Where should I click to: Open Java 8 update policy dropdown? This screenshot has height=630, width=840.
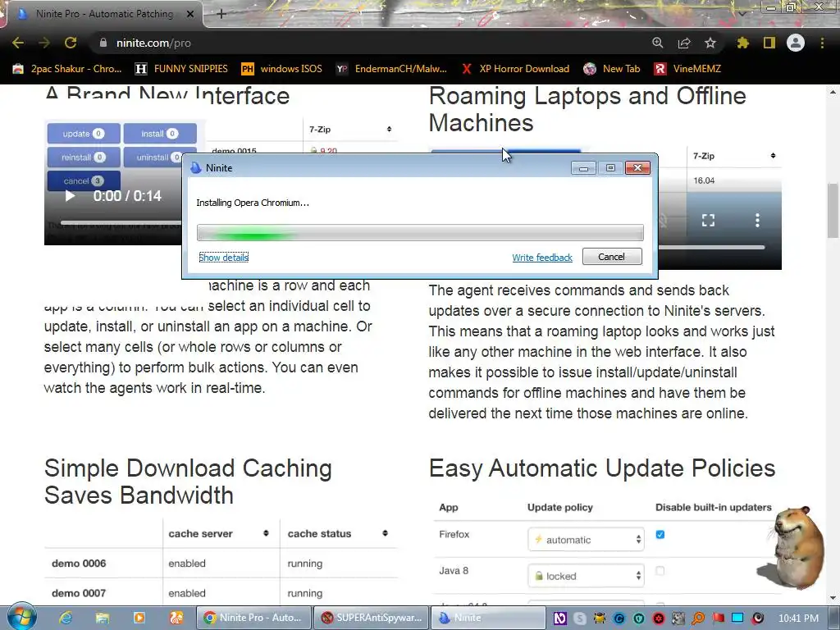tap(586, 576)
